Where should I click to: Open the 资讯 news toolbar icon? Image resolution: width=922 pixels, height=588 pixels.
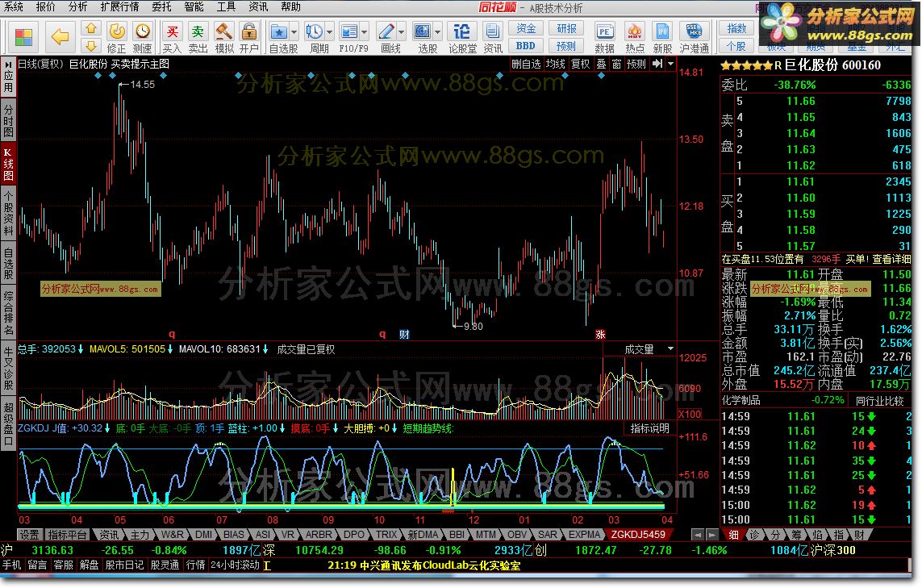coord(493,38)
